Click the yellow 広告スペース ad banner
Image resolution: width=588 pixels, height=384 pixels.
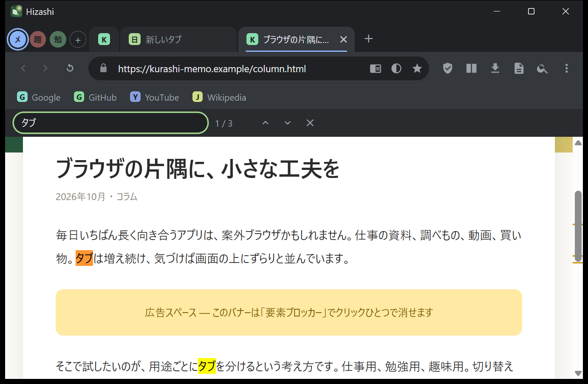pos(289,312)
